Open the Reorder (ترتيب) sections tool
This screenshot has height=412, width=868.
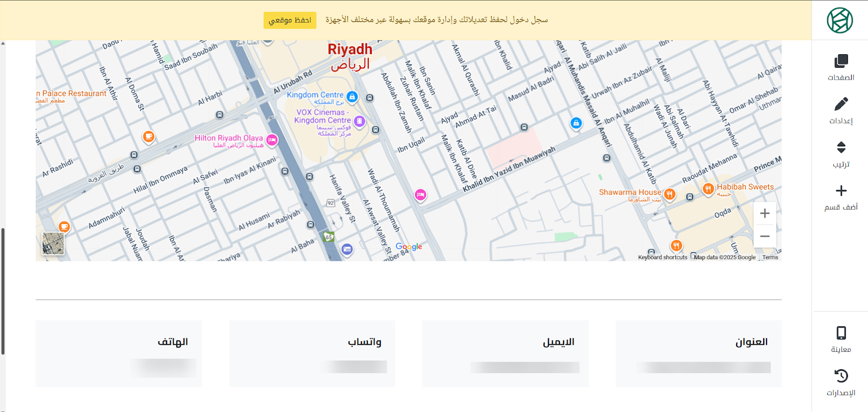[x=841, y=153]
